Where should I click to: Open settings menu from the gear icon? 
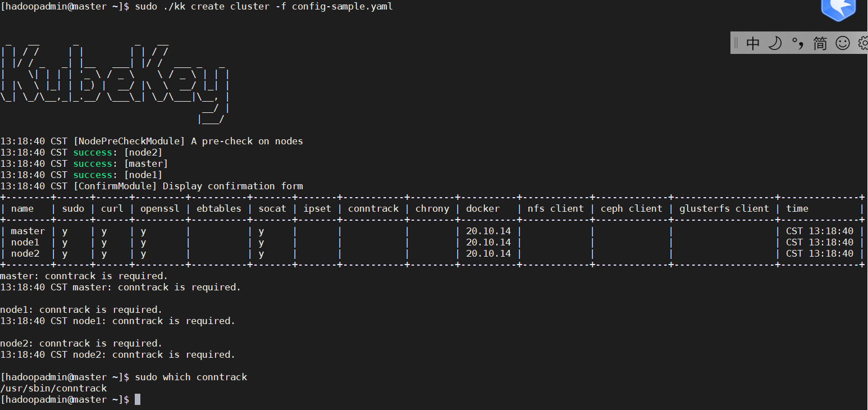click(863, 43)
